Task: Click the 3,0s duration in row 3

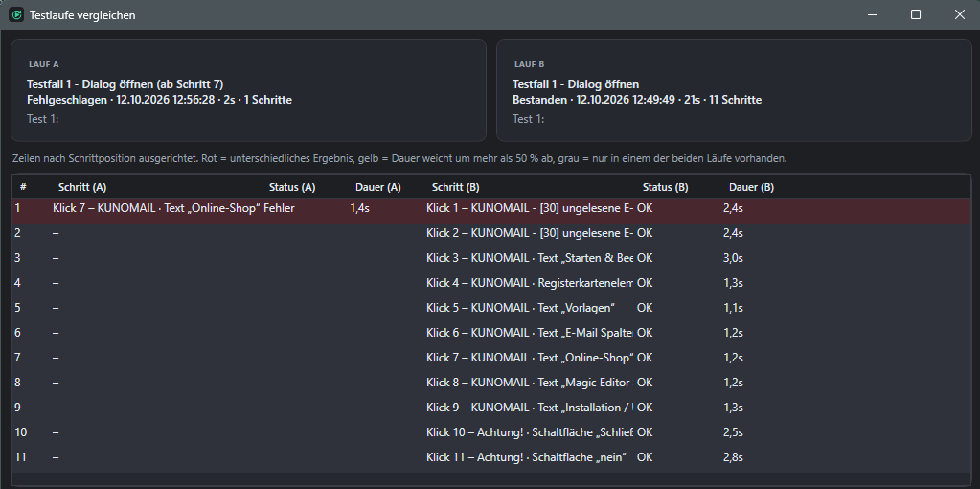Action: tap(733, 258)
